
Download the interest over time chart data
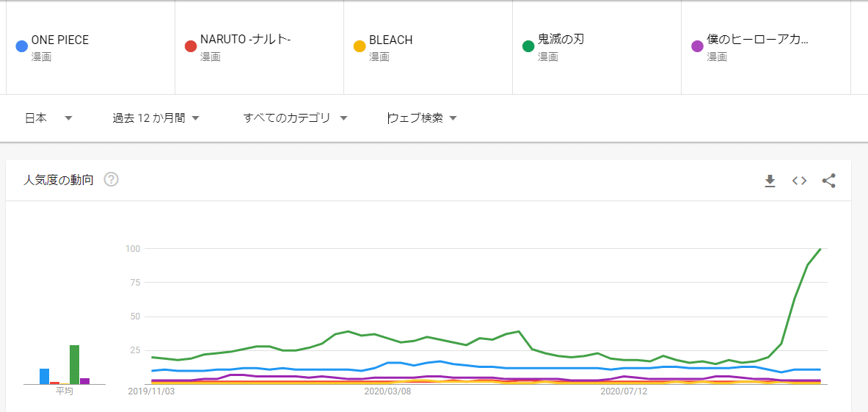770,181
